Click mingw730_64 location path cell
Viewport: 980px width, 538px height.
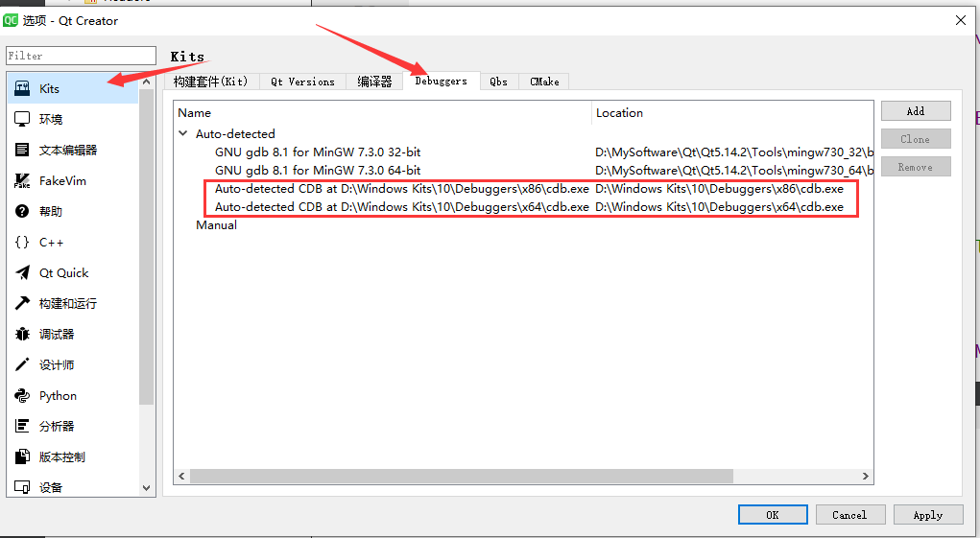coord(733,170)
